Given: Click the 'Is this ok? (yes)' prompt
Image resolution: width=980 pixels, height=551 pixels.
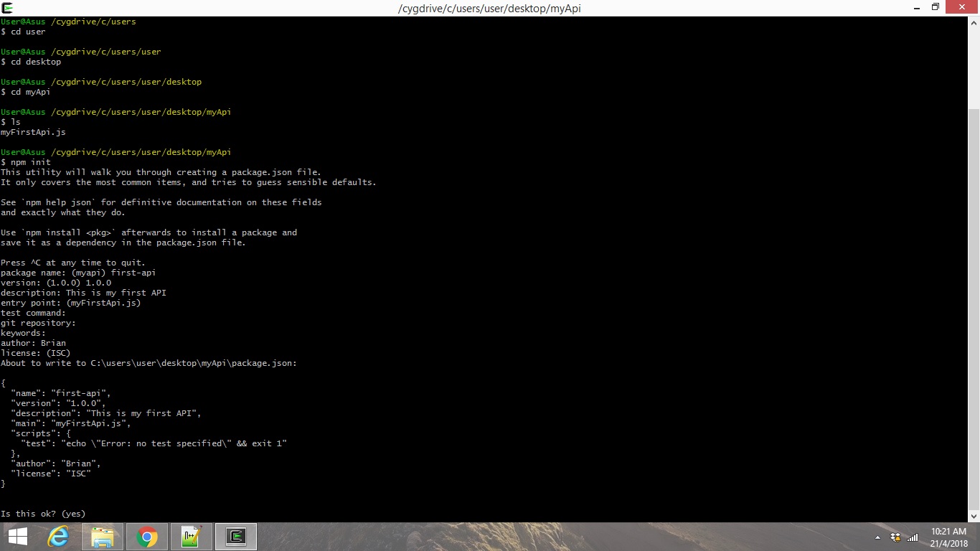Looking at the screenshot, I should point(43,514).
